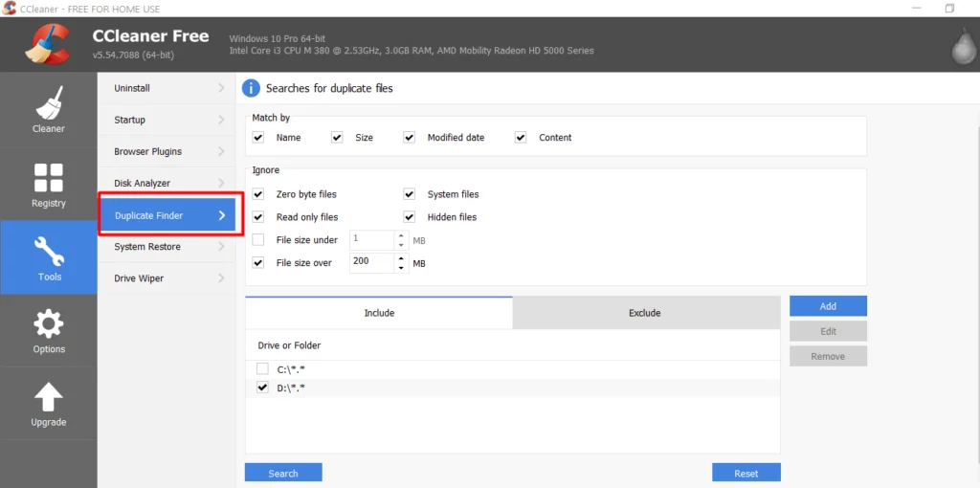Uncheck the D:\*.* drive checkbox
Screen dimensions: 980x488
pos(262,388)
